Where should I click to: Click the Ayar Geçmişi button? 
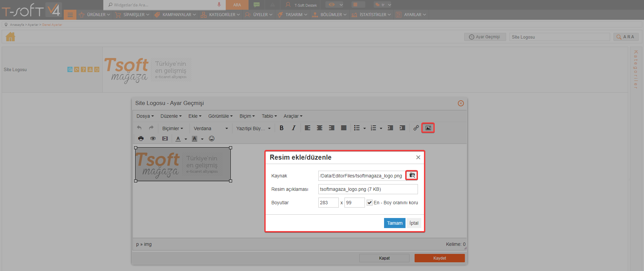[x=485, y=37]
